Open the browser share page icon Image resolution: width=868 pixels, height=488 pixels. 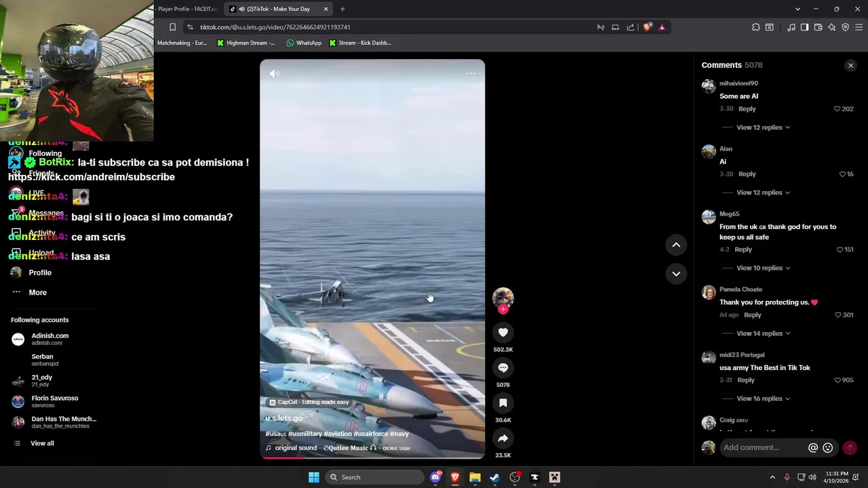point(631,27)
